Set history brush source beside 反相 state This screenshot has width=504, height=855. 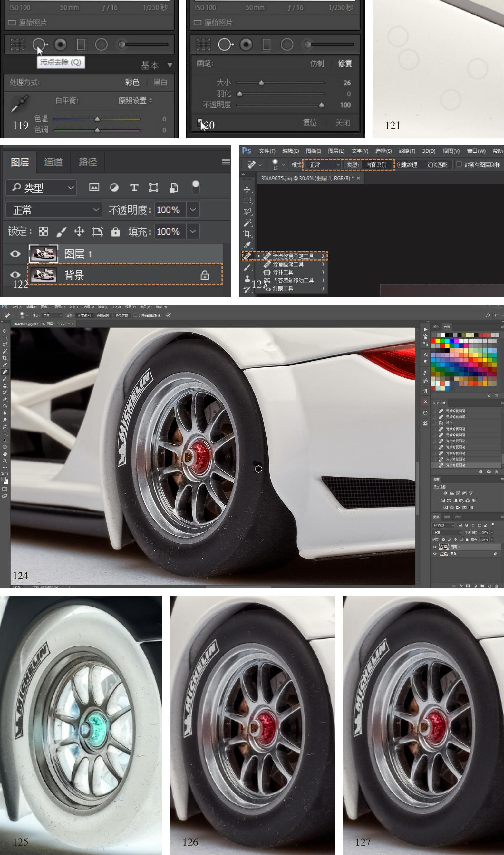tap(434, 423)
